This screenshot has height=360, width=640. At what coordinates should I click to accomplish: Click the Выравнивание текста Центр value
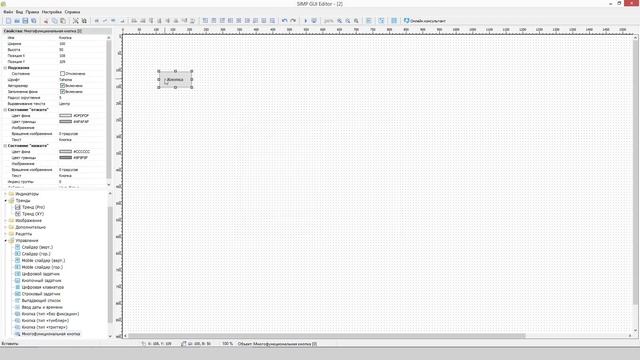[x=64, y=104]
